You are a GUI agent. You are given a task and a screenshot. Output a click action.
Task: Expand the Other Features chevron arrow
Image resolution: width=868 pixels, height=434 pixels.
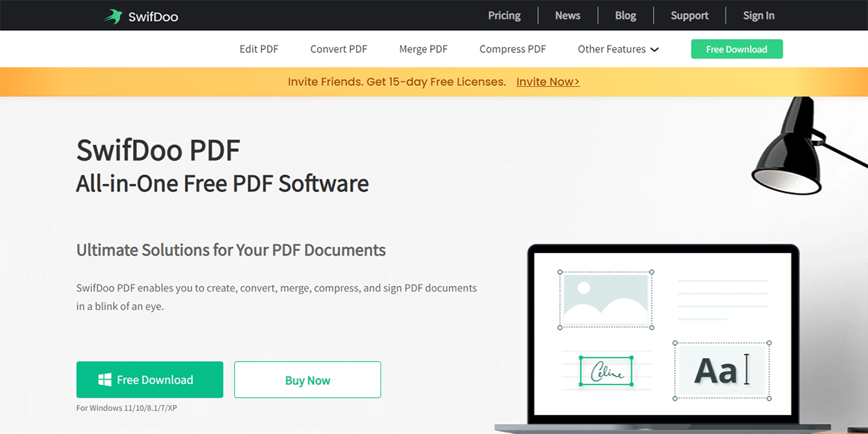[x=655, y=50]
